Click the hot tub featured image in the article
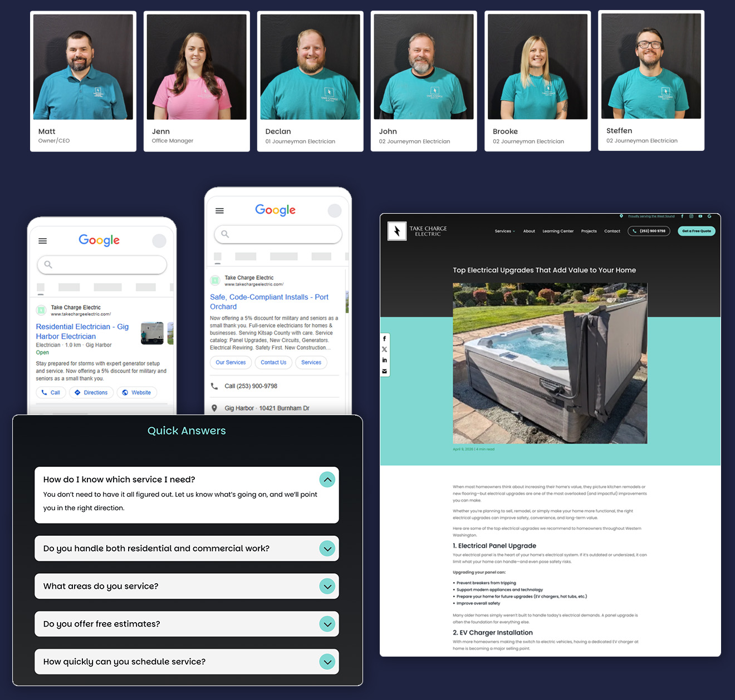 [x=550, y=363]
